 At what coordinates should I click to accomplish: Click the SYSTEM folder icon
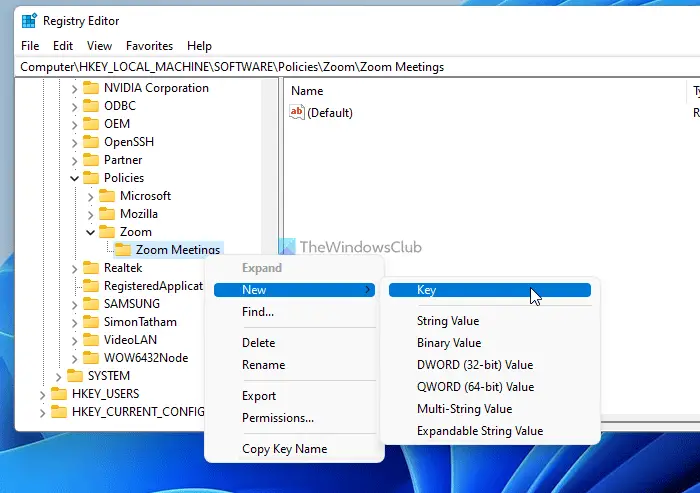75,376
